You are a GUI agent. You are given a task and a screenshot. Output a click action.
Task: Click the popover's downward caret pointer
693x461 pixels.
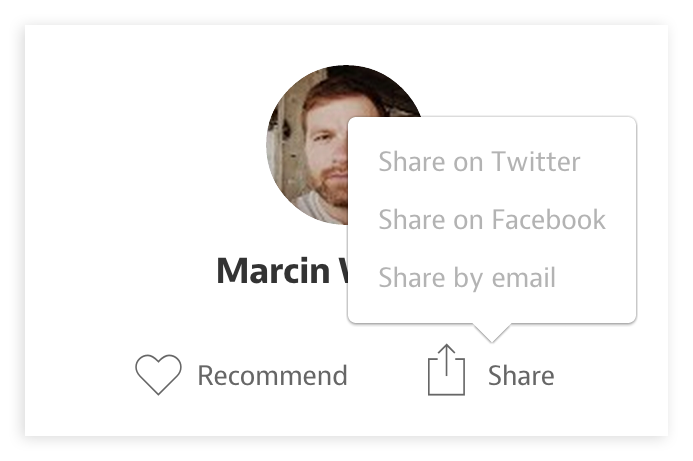(490, 331)
